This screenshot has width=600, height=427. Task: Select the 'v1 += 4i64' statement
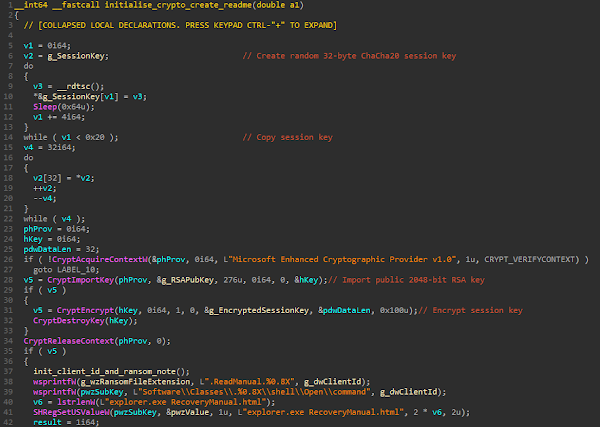tap(59, 117)
